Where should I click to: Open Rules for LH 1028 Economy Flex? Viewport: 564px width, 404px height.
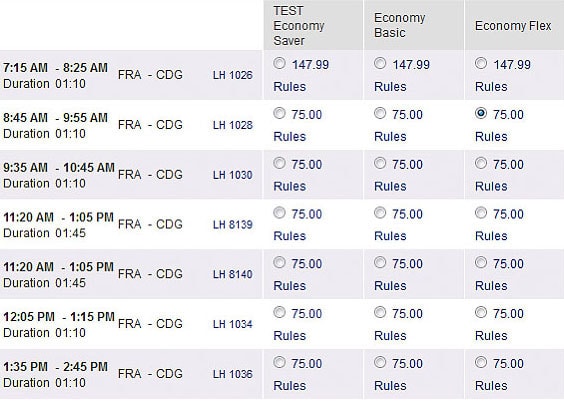[491, 137]
